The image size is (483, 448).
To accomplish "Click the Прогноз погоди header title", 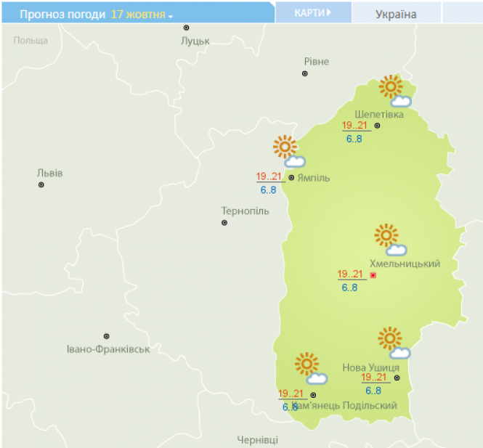I will click(62, 15).
